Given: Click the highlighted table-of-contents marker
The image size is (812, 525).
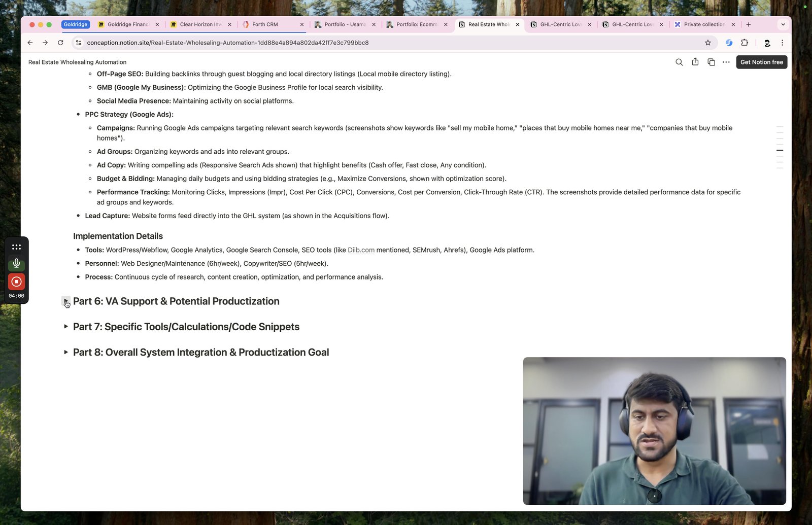Looking at the screenshot, I should coord(780,150).
